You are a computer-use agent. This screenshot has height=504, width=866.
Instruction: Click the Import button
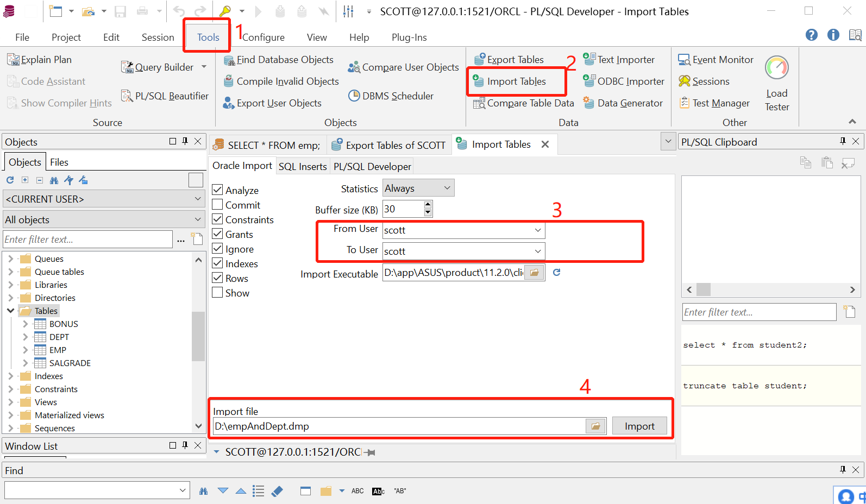pos(639,426)
